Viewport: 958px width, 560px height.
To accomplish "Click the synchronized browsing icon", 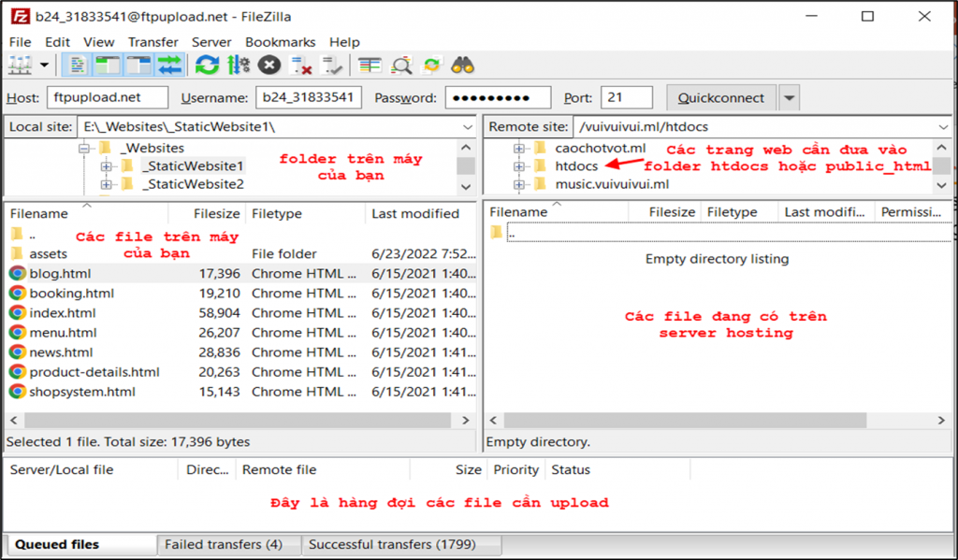I will [x=431, y=65].
